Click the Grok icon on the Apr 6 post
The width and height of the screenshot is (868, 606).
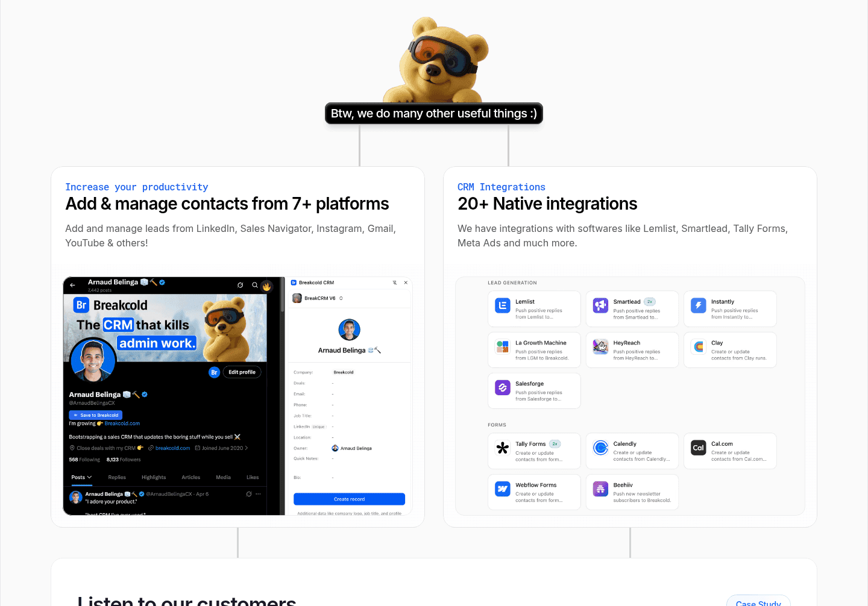248,494
